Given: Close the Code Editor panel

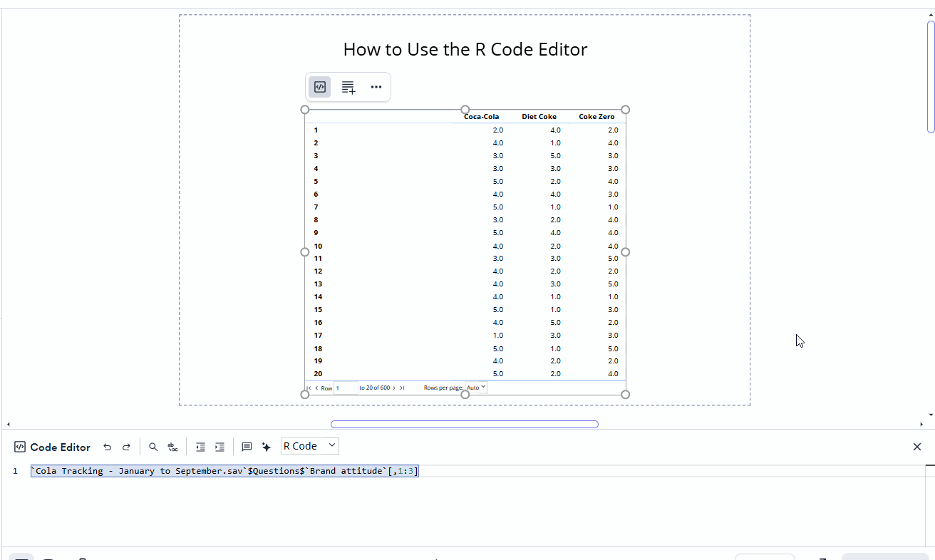Looking at the screenshot, I should [x=917, y=447].
